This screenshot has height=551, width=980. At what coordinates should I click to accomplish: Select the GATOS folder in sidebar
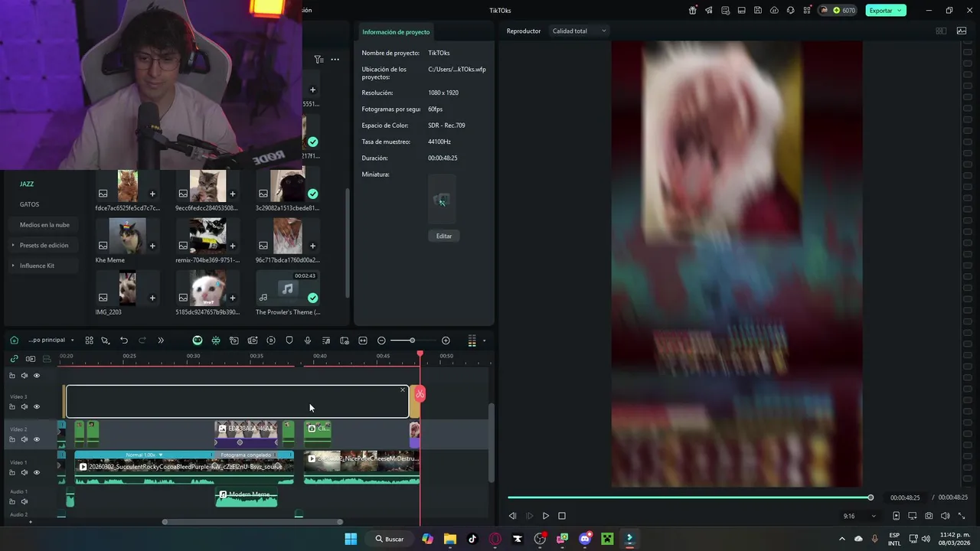point(29,204)
